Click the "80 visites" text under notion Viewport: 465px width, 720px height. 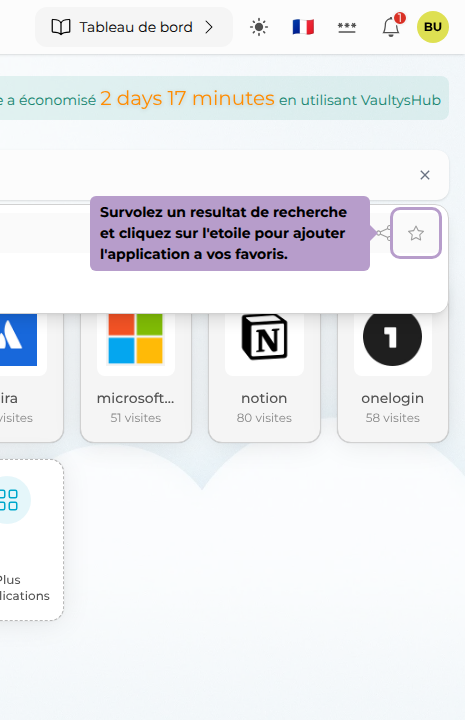point(264,418)
